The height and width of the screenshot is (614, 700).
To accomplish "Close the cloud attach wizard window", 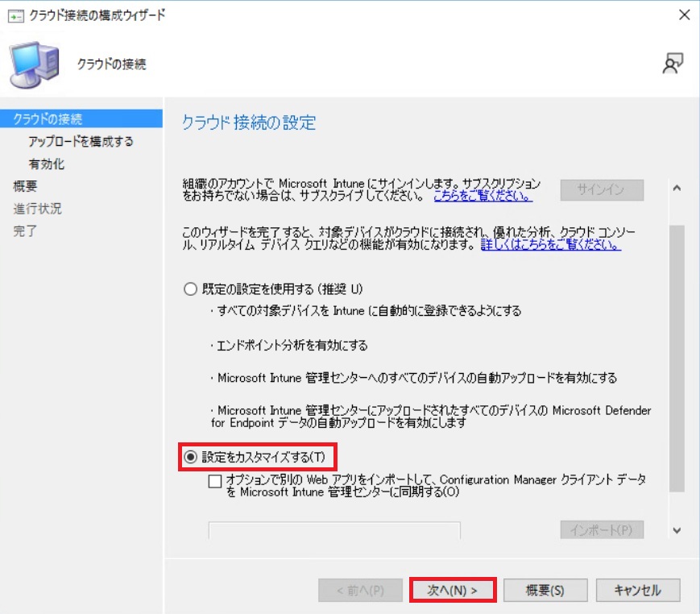I will (x=684, y=15).
